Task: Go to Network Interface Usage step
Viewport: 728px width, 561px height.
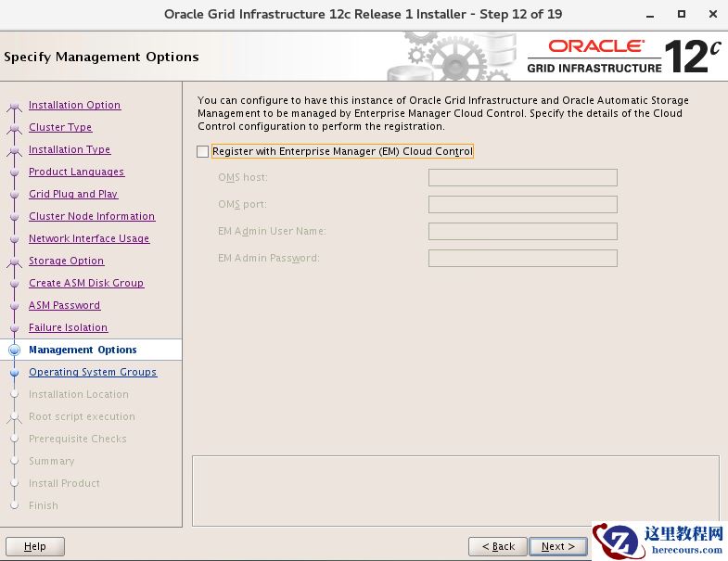Action: 89,238
